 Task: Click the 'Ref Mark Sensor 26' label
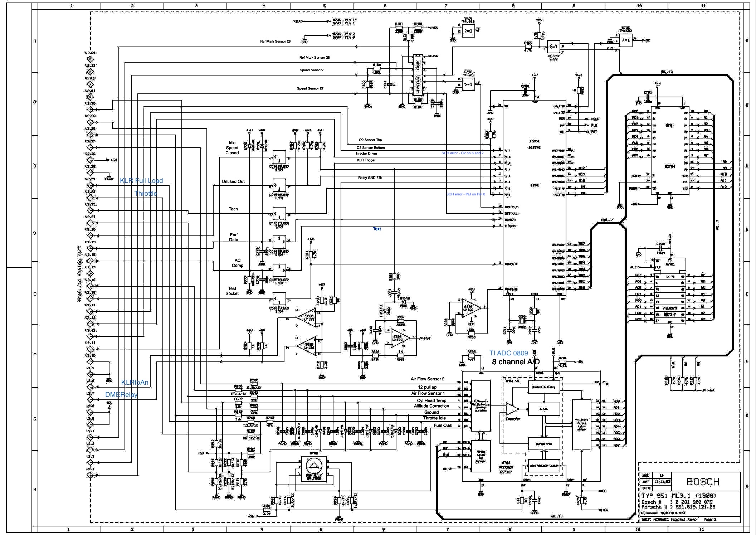coord(275,42)
